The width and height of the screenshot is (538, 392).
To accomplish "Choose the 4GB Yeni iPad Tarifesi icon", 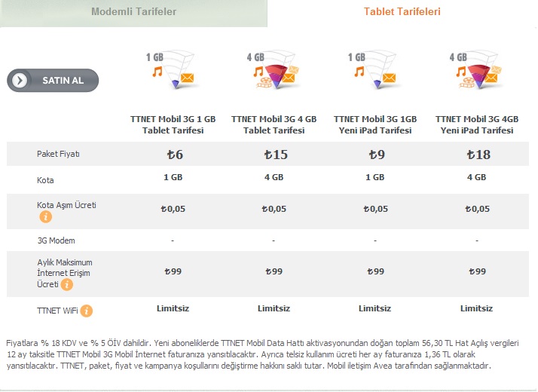I will tap(476, 69).
